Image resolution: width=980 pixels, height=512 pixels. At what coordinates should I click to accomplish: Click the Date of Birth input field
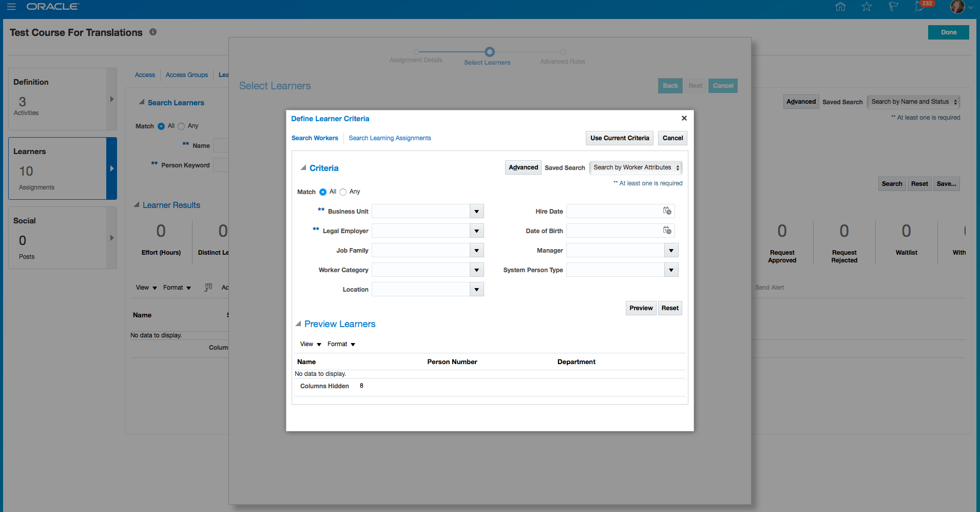[614, 231]
